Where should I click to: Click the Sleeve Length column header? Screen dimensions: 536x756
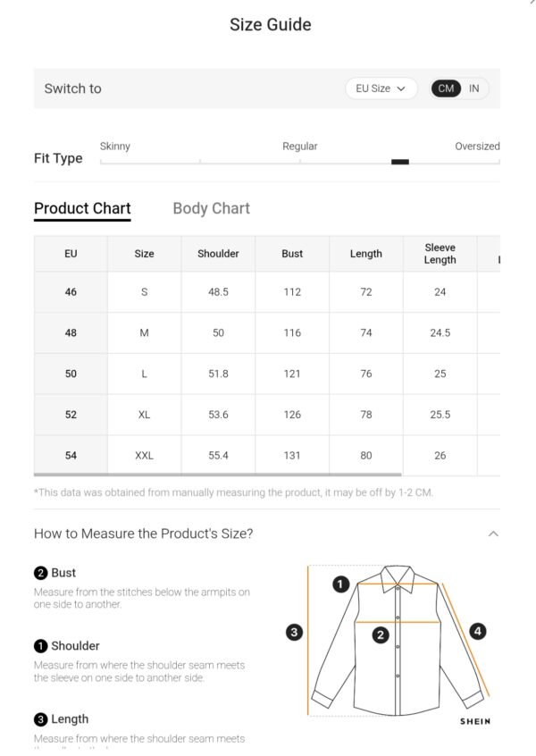[x=440, y=254]
